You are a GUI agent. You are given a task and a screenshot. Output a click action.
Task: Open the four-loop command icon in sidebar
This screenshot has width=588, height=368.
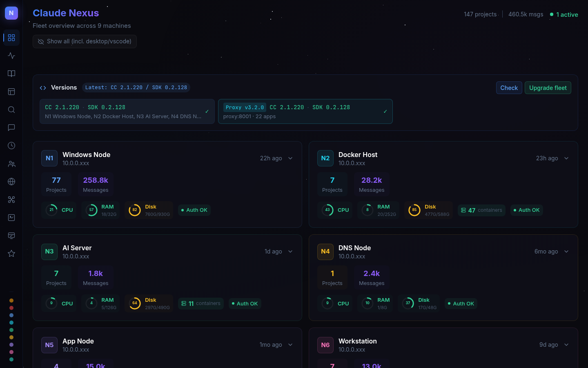[x=11, y=200]
